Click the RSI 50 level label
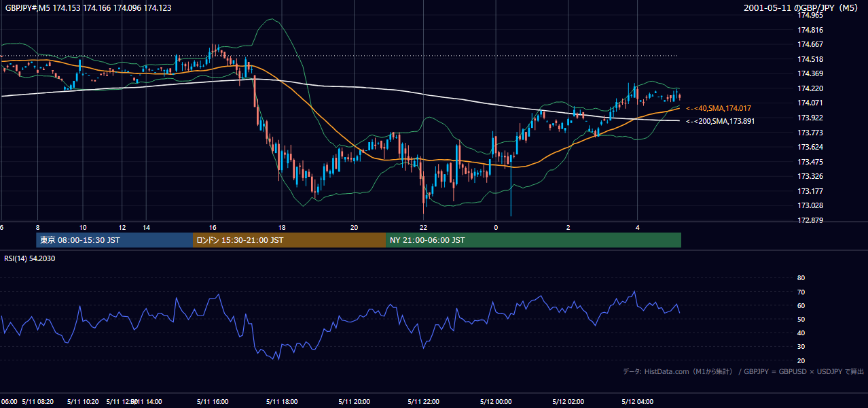Image resolution: width=868 pixels, height=408 pixels. [x=801, y=319]
